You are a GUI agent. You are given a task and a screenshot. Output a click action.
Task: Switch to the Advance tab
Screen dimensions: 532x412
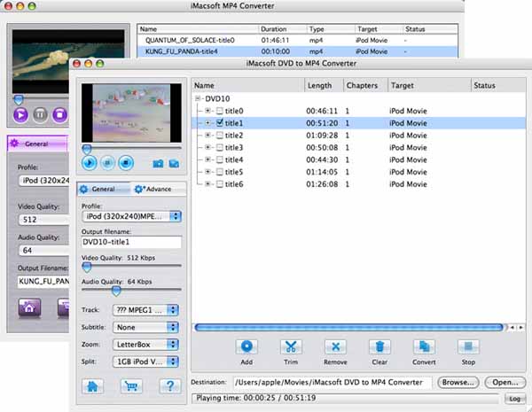[x=158, y=190]
